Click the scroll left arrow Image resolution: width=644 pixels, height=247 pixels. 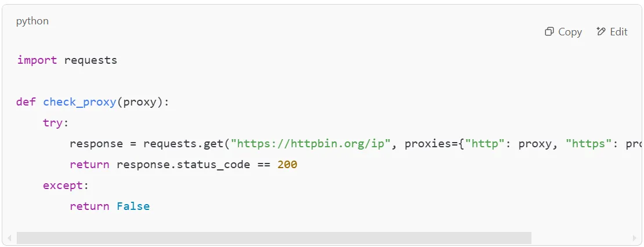pos(9,238)
